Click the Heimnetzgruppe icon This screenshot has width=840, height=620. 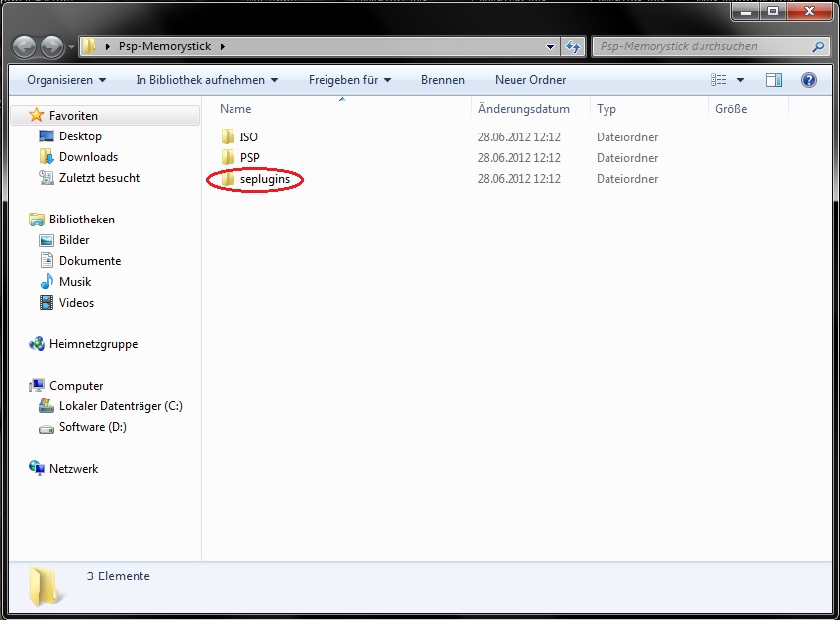(x=37, y=344)
